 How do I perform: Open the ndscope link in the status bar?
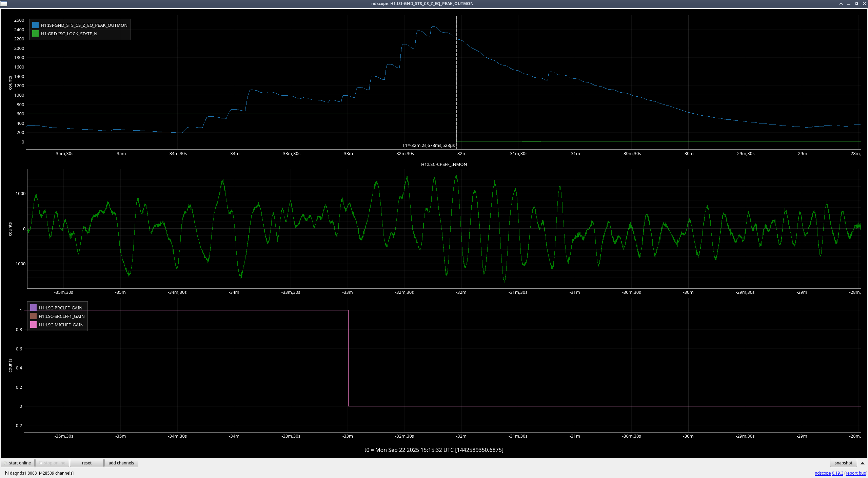pyautogui.click(x=822, y=473)
